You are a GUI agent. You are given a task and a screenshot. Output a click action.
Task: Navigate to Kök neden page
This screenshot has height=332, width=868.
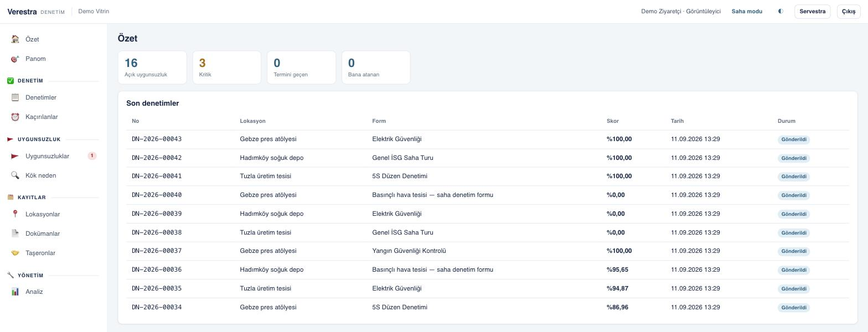point(53,175)
